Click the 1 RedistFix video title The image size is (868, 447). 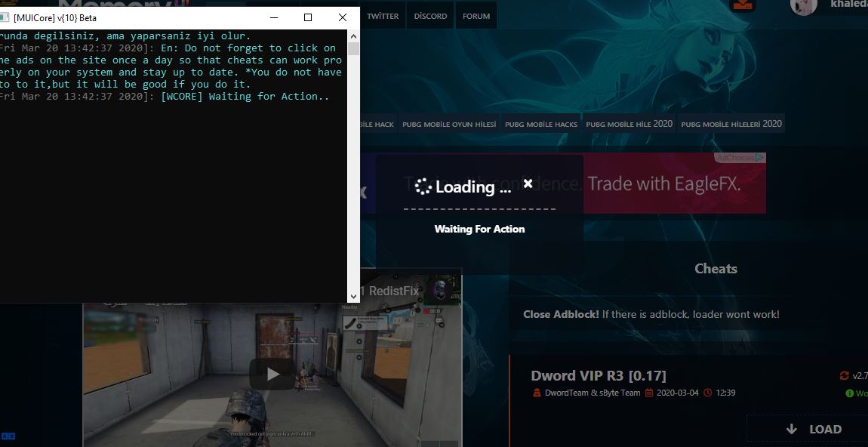click(389, 290)
